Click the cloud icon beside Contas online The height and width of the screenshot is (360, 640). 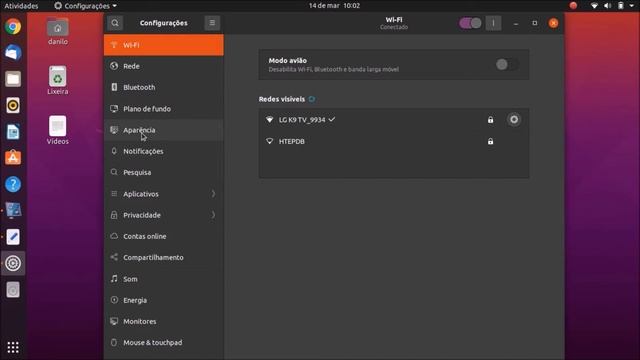114,236
